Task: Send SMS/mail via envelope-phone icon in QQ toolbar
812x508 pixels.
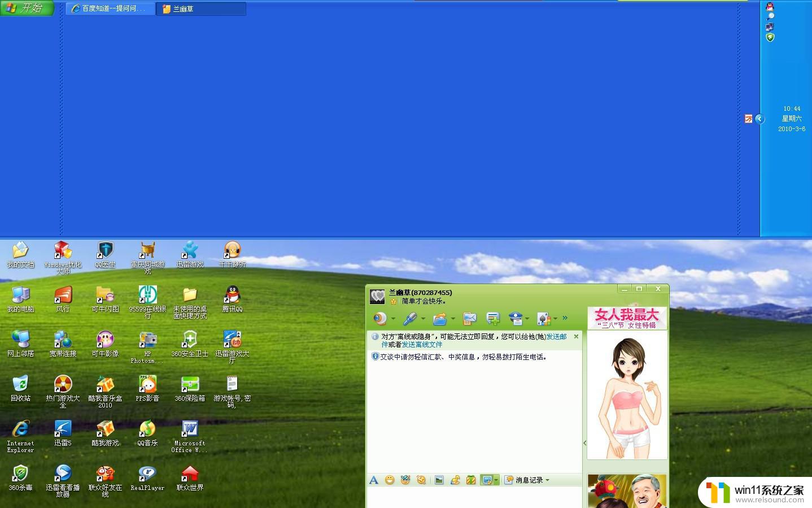Action: pyautogui.click(x=469, y=319)
